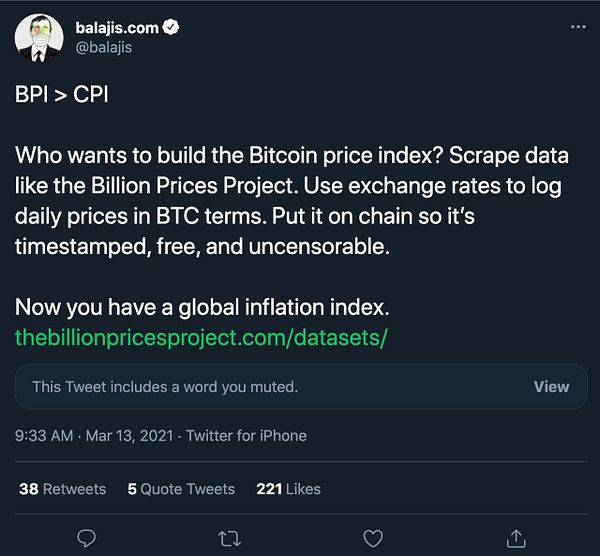This screenshot has width=600, height=556.
Task: Show the 5 Quote Tweets list
Action: click(x=181, y=489)
